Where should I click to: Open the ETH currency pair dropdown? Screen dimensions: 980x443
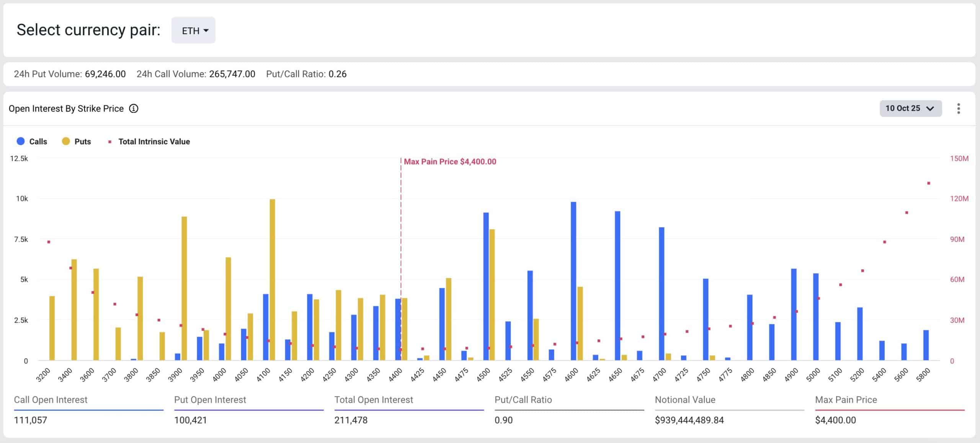(x=193, y=30)
